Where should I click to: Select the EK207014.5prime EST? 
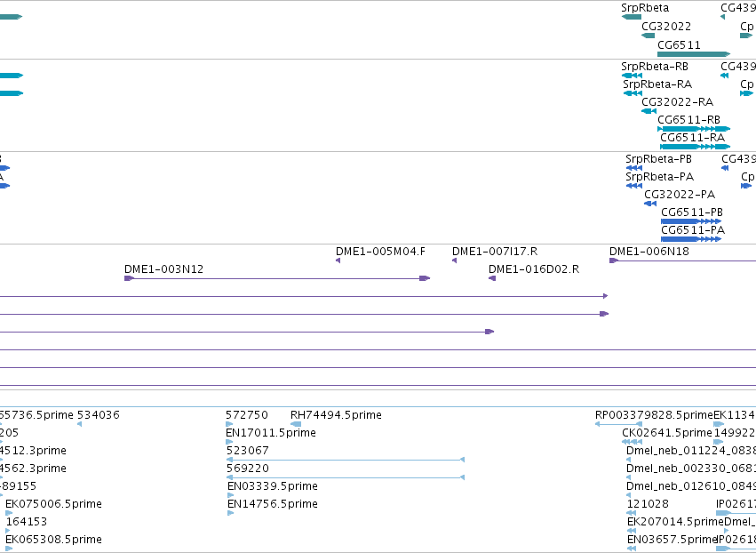pos(632,531)
